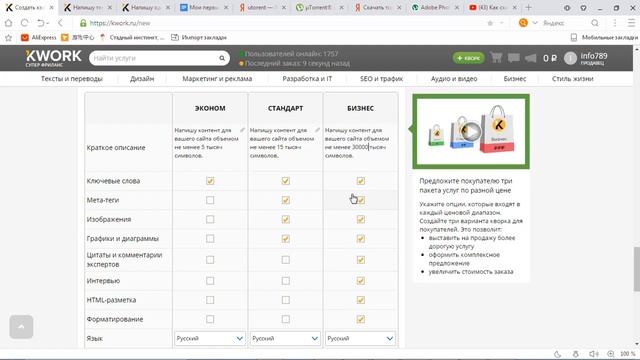Open the shopping cart icon

point(496,58)
